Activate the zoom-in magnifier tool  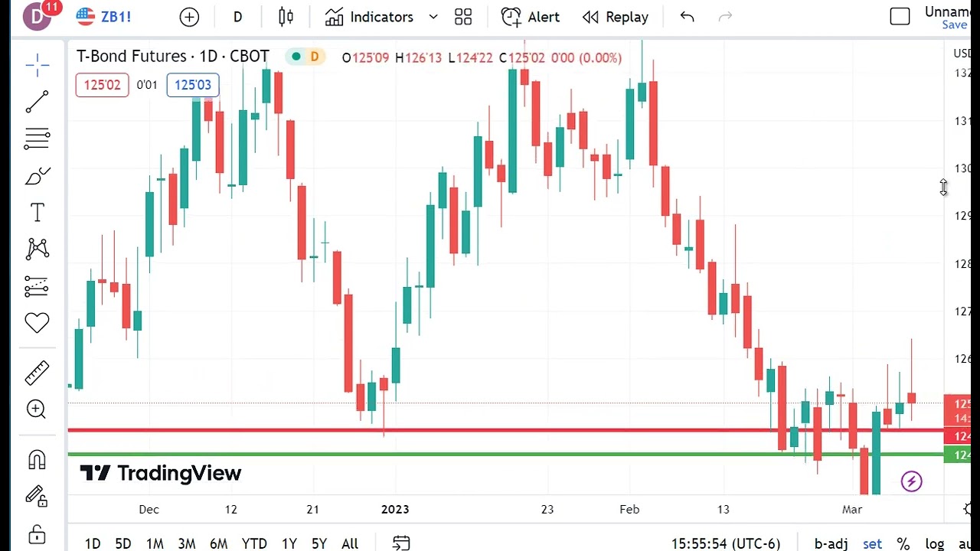pyautogui.click(x=37, y=409)
